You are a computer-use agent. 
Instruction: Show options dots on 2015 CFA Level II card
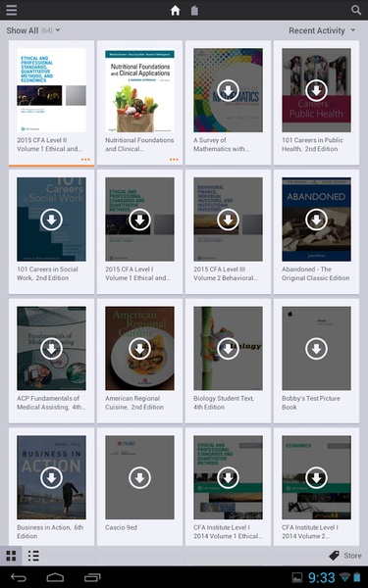[x=85, y=160]
